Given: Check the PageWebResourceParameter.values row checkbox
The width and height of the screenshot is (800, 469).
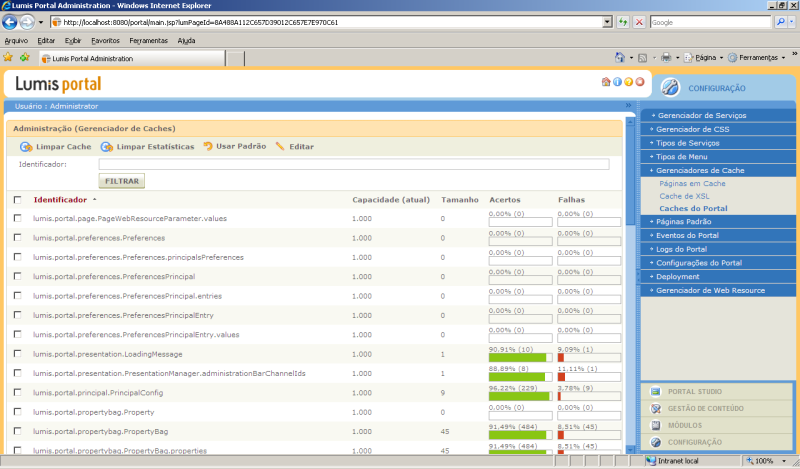Looking at the screenshot, I should [x=17, y=218].
